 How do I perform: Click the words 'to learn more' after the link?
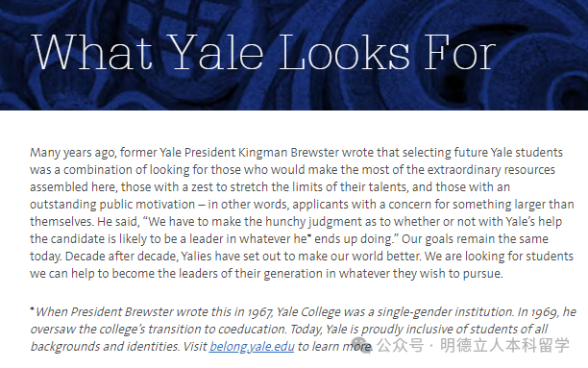(x=334, y=346)
